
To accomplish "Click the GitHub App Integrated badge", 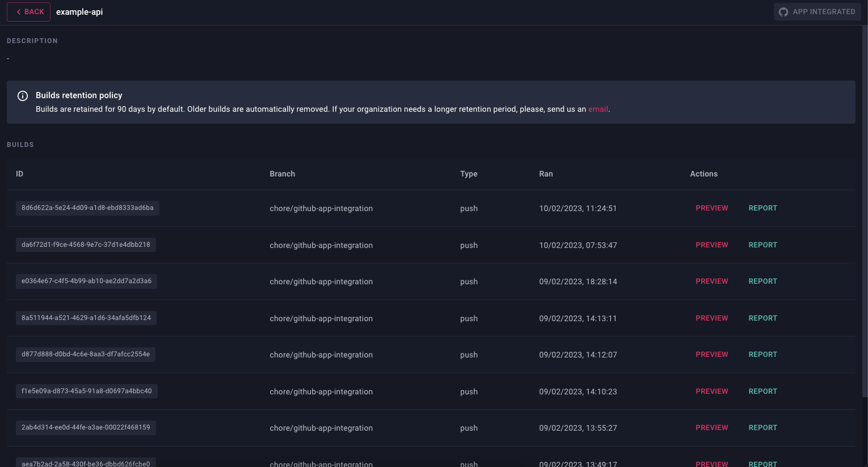I will (x=817, y=12).
